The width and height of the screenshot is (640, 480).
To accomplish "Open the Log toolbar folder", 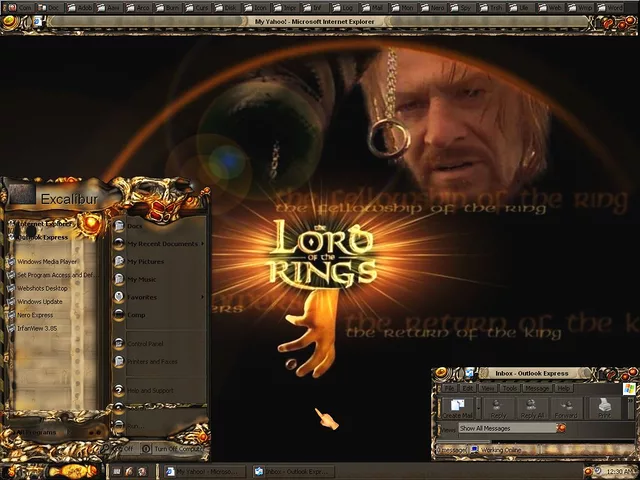I will (x=343, y=7).
